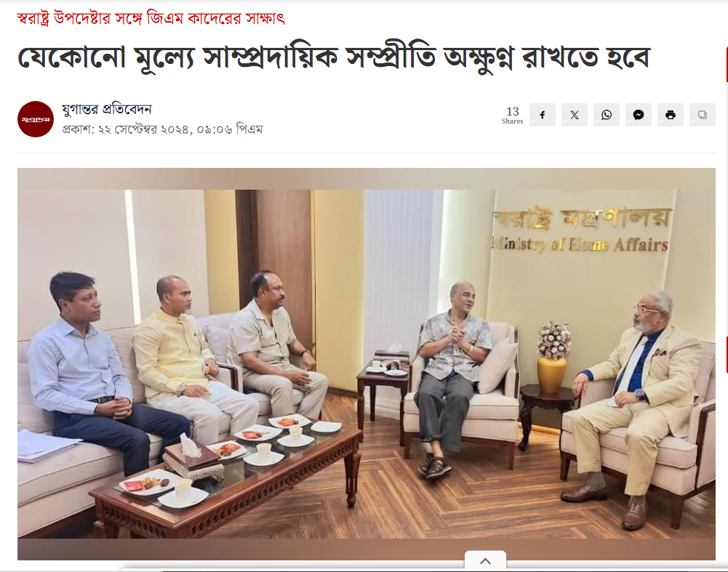Click the Jugantor round logo
The width and height of the screenshot is (728, 572).
tap(36, 119)
